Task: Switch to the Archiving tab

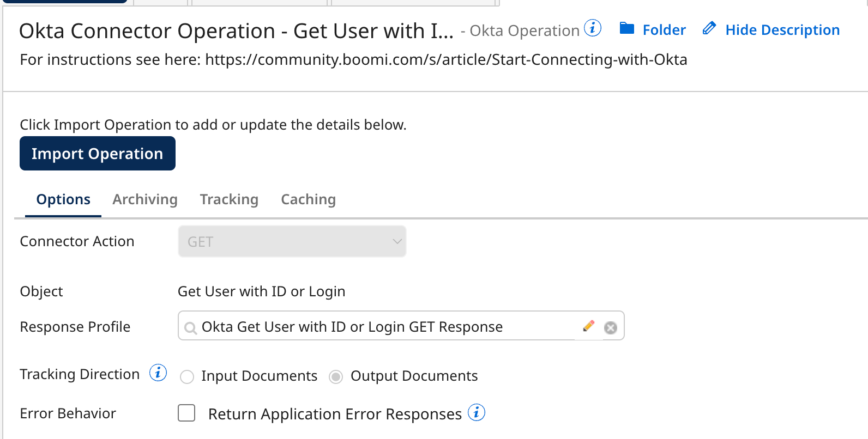Action: click(145, 199)
